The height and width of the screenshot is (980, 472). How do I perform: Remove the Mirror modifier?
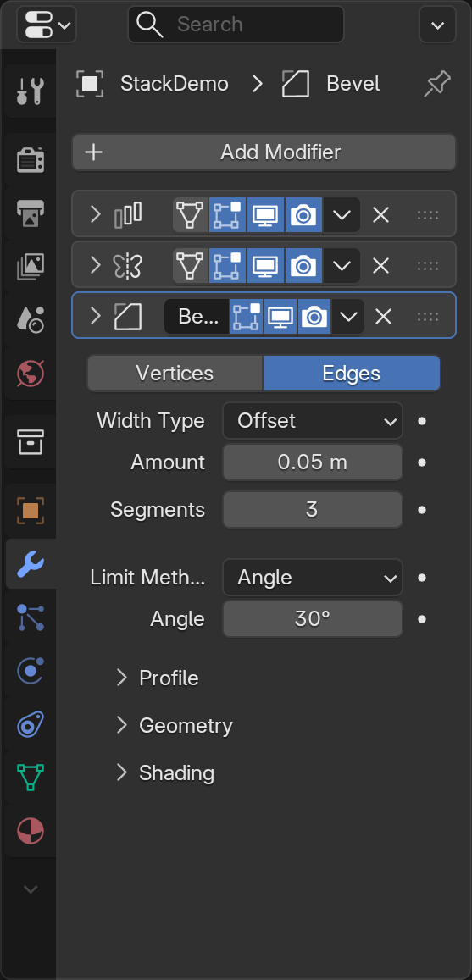(380, 266)
